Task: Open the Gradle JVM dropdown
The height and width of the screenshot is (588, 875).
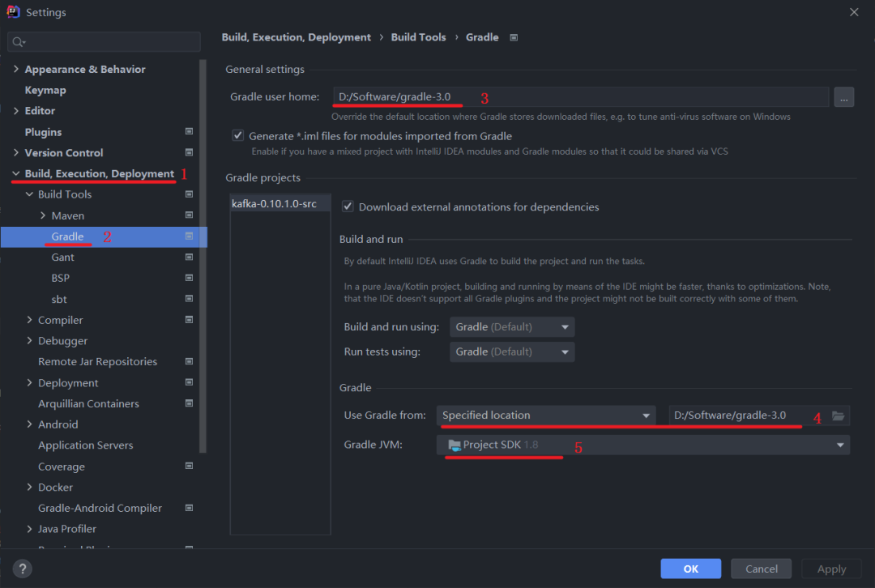Action: pyautogui.click(x=643, y=445)
